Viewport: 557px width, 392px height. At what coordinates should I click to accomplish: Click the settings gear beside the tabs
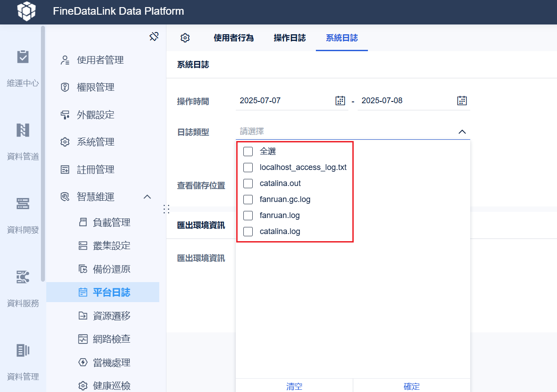pos(185,38)
